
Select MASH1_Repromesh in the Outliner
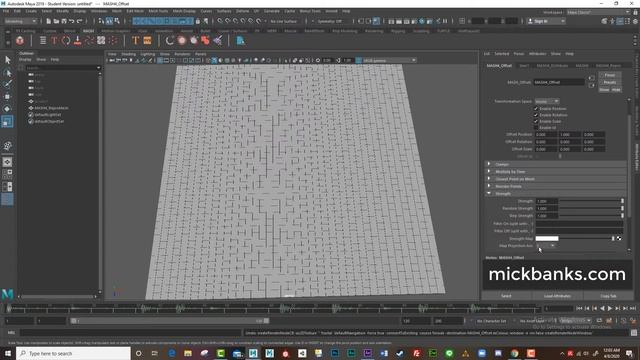click(51, 108)
